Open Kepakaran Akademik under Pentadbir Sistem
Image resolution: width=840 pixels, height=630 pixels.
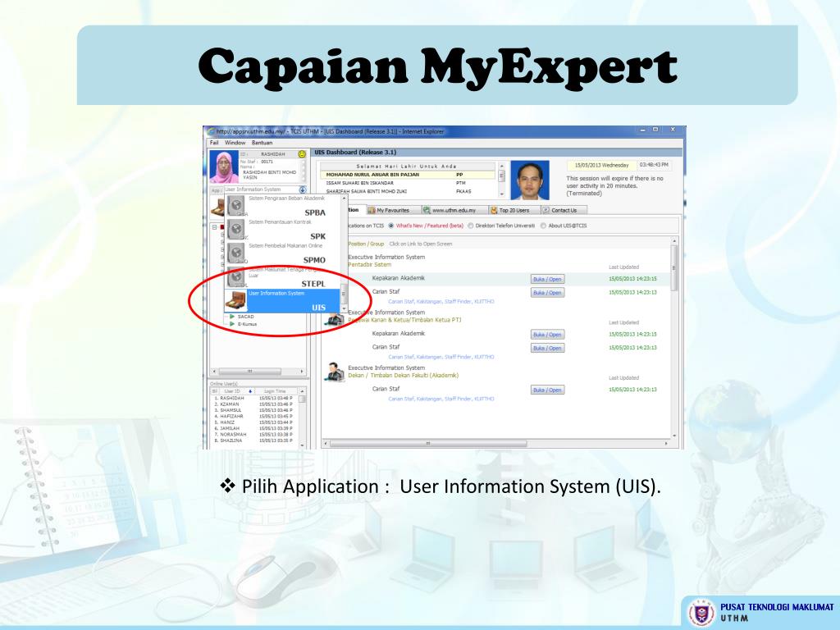(547, 279)
